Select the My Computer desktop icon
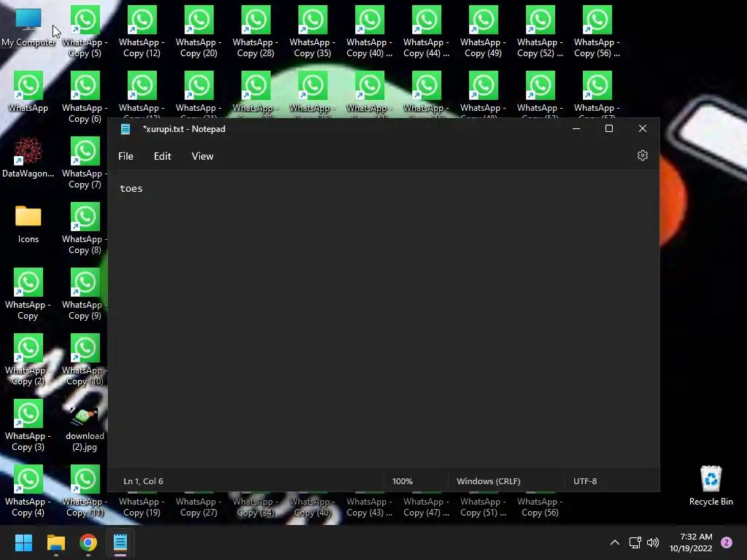Viewport: 747px width, 560px height. point(28,28)
